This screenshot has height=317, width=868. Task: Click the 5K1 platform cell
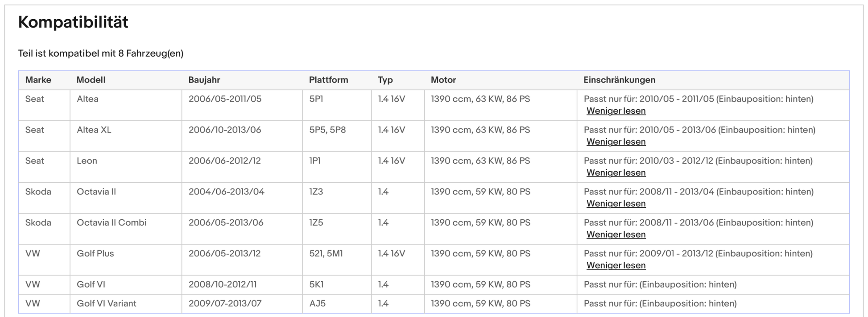pos(316,284)
